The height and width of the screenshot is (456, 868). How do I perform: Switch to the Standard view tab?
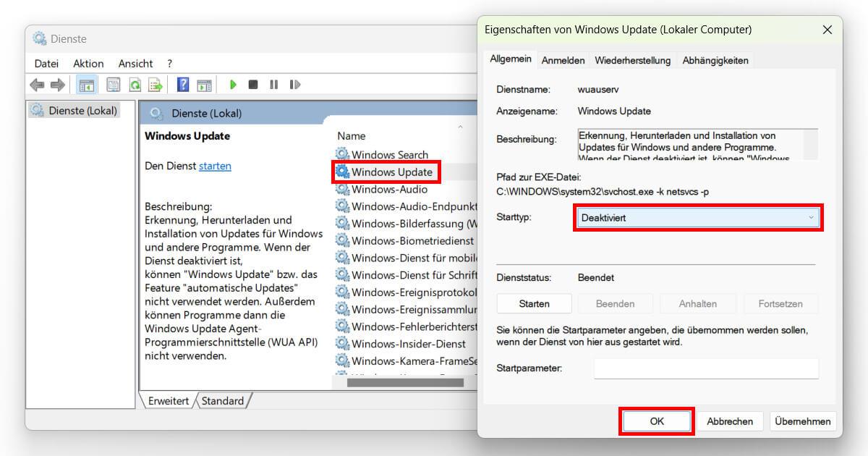[x=223, y=400]
